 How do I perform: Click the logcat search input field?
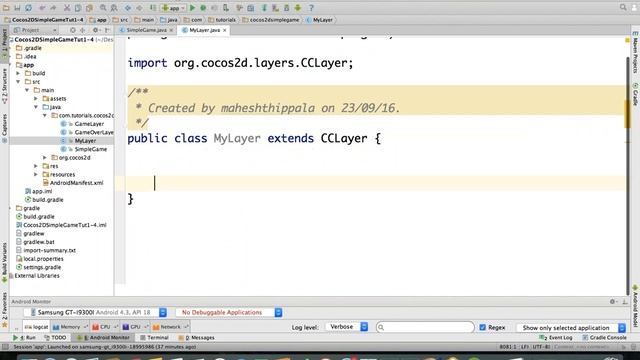(425, 327)
